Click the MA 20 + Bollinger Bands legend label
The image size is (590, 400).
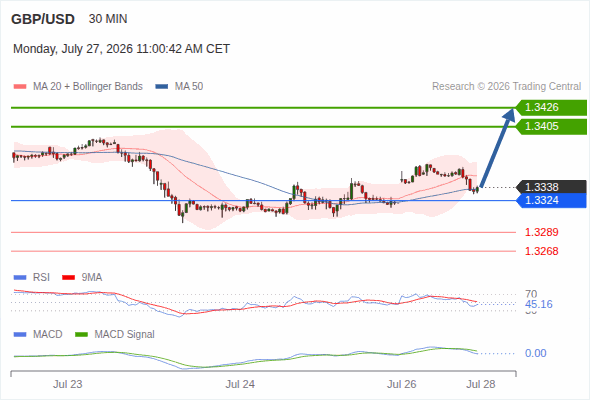click(88, 87)
